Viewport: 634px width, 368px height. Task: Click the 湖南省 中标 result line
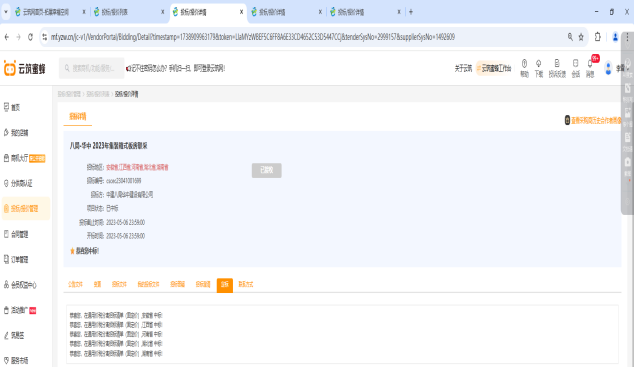(x=116, y=353)
